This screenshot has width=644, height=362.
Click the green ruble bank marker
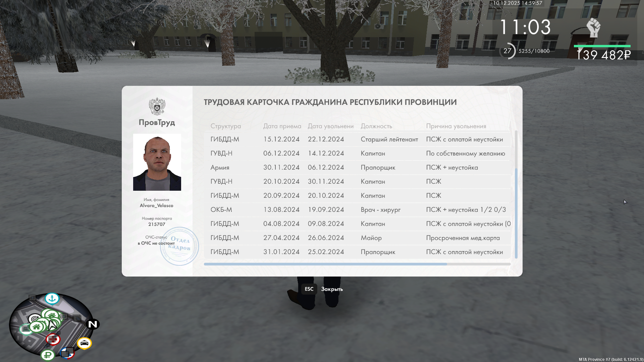coord(48,355)
